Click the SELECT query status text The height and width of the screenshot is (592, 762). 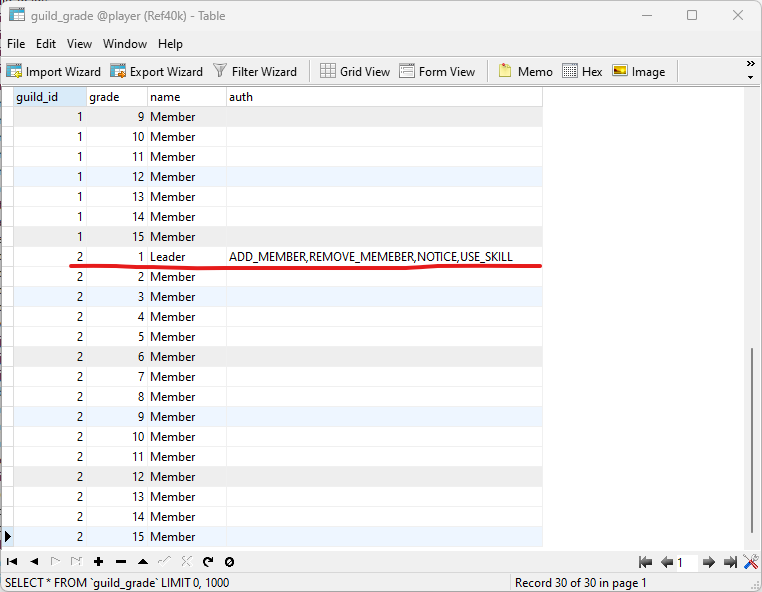pyautogui.click(x=117, y=582)
